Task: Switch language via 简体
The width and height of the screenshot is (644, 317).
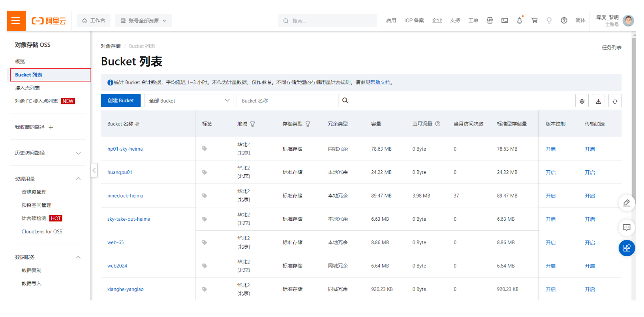Action: (x=580, y=21)
